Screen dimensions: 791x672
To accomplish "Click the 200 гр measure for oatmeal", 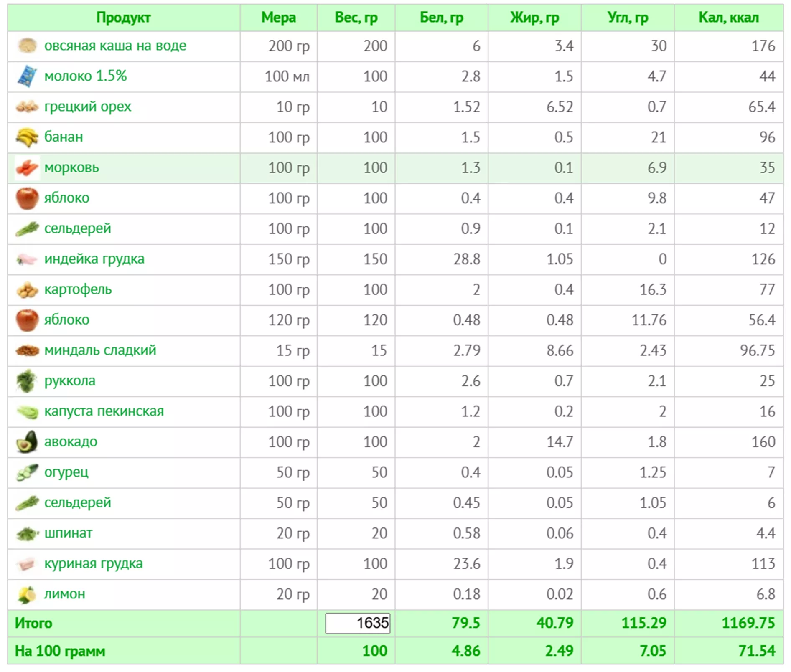I will pos(289,46).
